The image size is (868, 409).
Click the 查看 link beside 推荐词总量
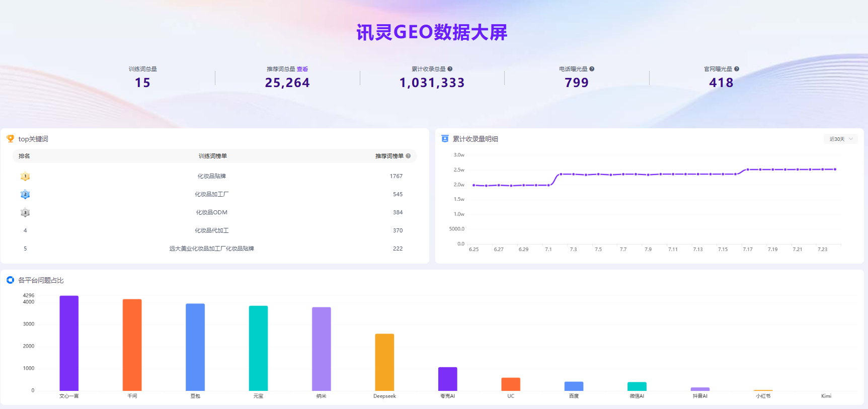[x=302, y=69]
